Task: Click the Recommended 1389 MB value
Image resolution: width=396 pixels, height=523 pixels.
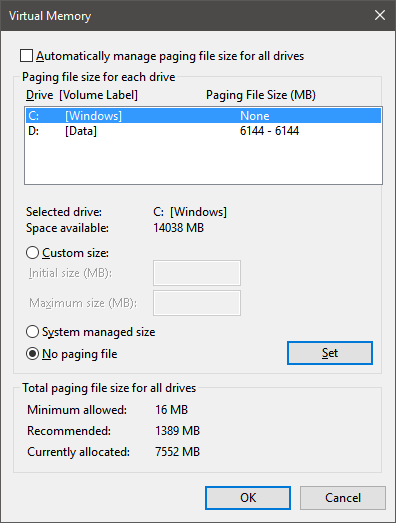Action: tap(177, 431)
